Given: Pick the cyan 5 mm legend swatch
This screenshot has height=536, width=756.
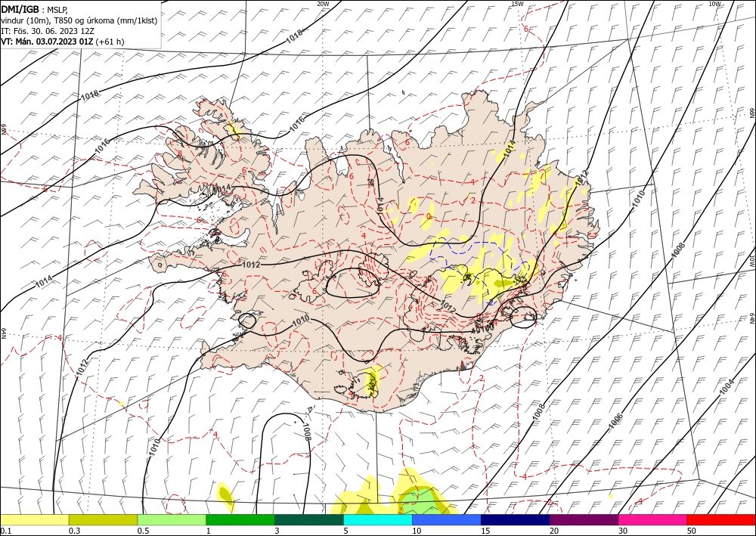Looking at the screenshot, I should tap(378, 519).
